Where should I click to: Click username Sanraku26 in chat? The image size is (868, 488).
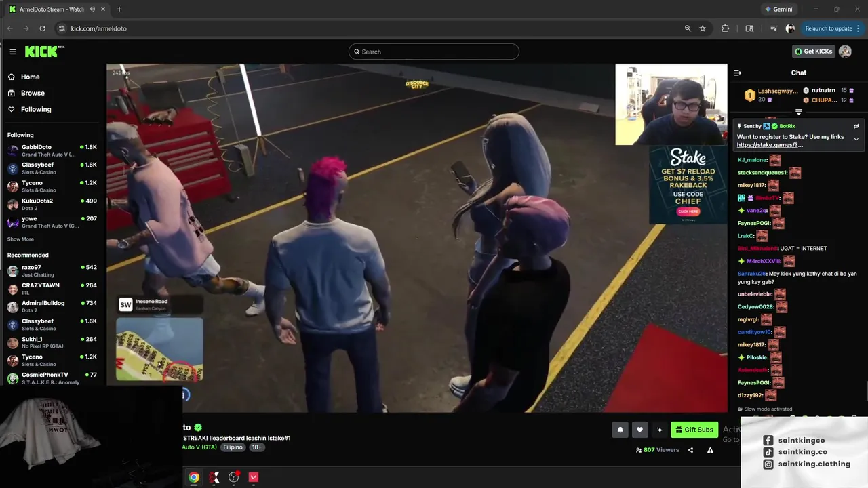pyautogui.click(x=752, y=274)
